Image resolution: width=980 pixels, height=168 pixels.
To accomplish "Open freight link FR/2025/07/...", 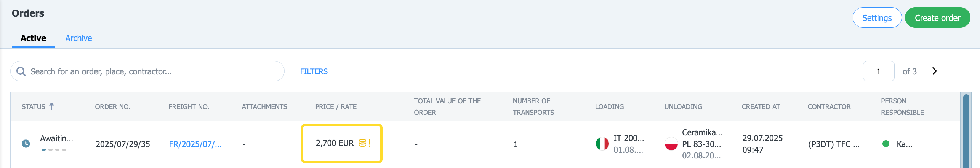I will 195,144.
